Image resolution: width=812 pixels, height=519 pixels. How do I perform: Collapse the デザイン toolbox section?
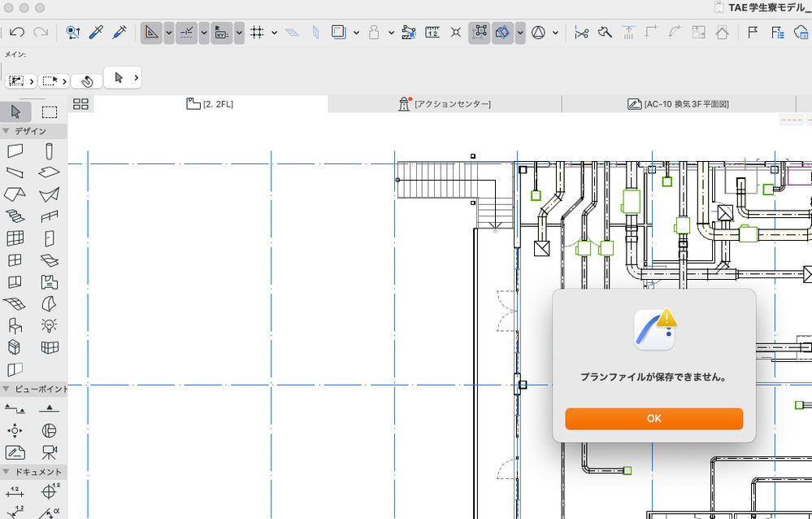click(x=6, y=131)
